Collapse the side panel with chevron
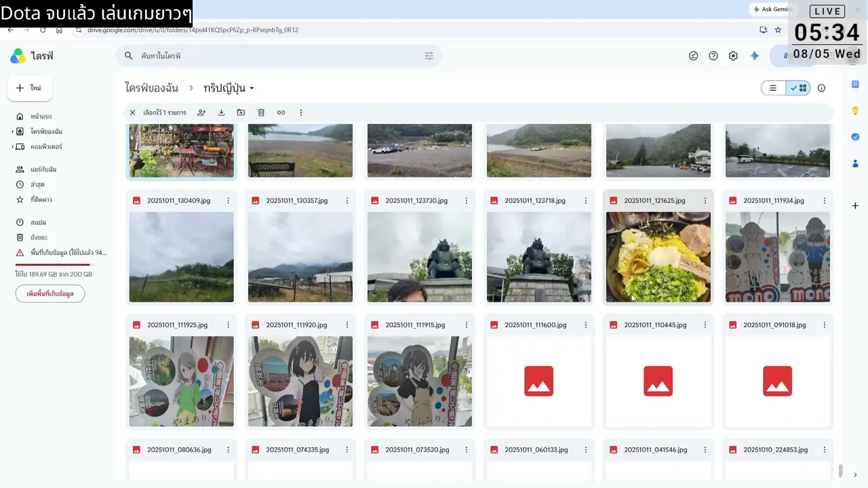This screenshot has width=868, height=488. (x=855, y=474)
